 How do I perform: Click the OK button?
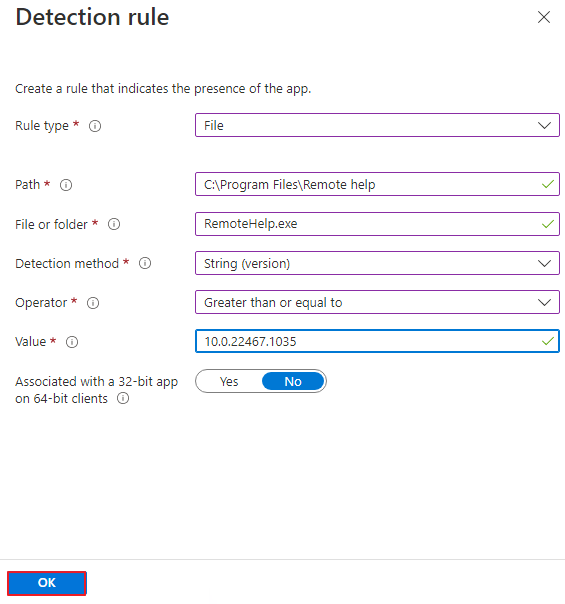[x=47, y=583]
